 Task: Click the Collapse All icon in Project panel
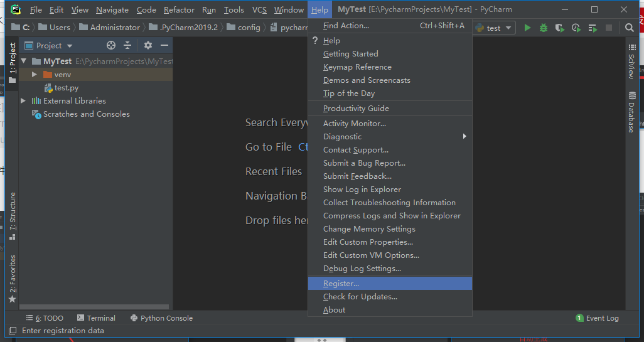coord(127,45)
